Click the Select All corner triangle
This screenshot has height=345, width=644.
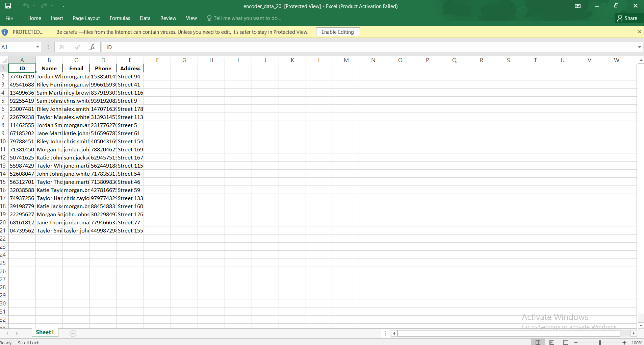click(x=4, y=60)
